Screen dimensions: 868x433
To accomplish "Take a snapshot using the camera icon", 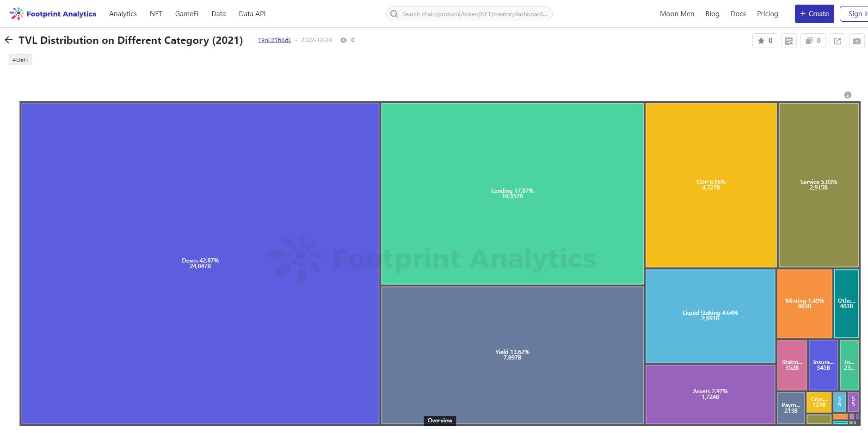I will coord(856,41).
